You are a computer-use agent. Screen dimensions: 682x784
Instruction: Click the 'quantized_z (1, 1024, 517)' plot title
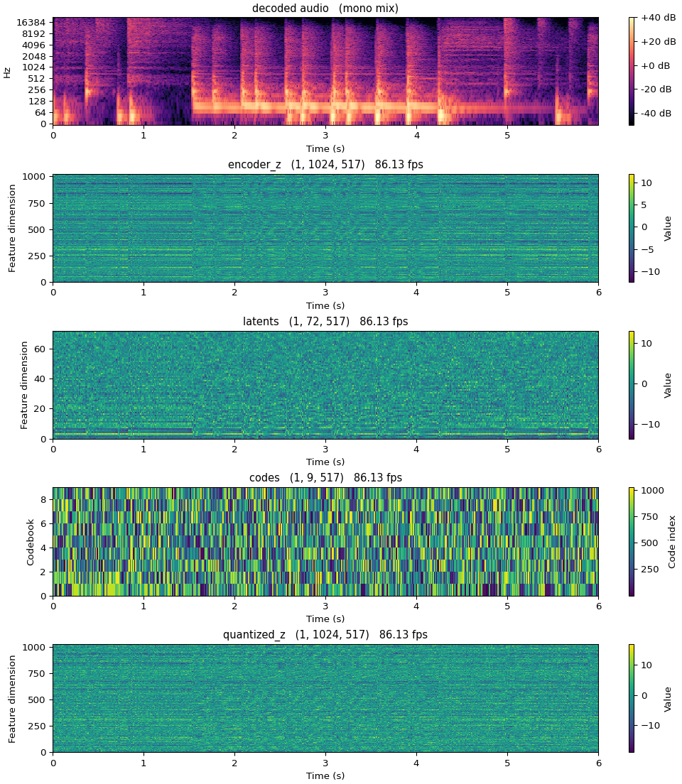[325, 634]
